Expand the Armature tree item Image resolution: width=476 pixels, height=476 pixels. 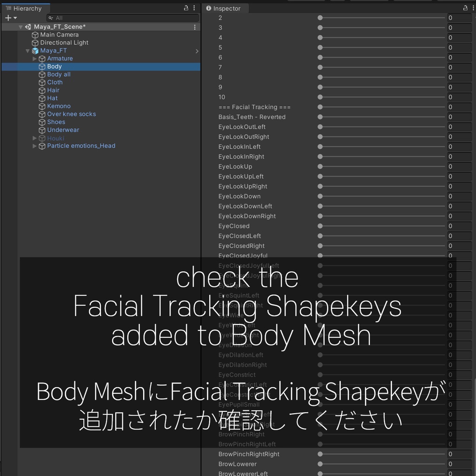tap(34, 58)
